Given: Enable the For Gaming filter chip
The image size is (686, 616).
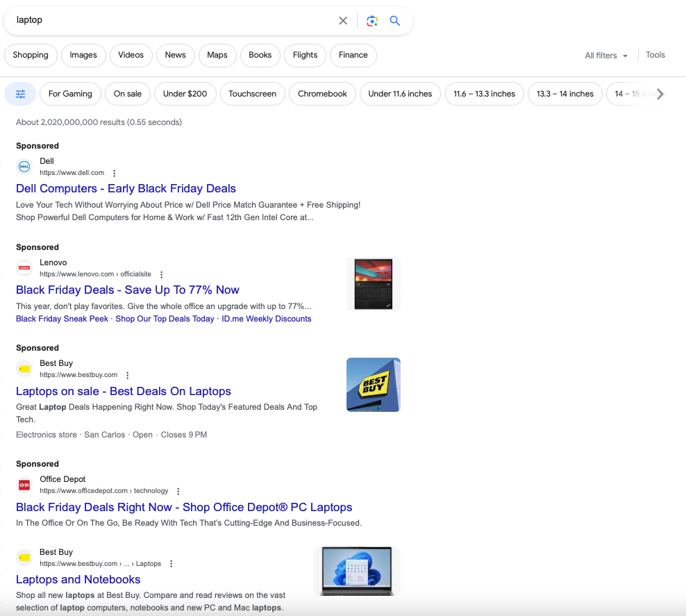Looking at the screenshot, I should click(x=70, y=94).
